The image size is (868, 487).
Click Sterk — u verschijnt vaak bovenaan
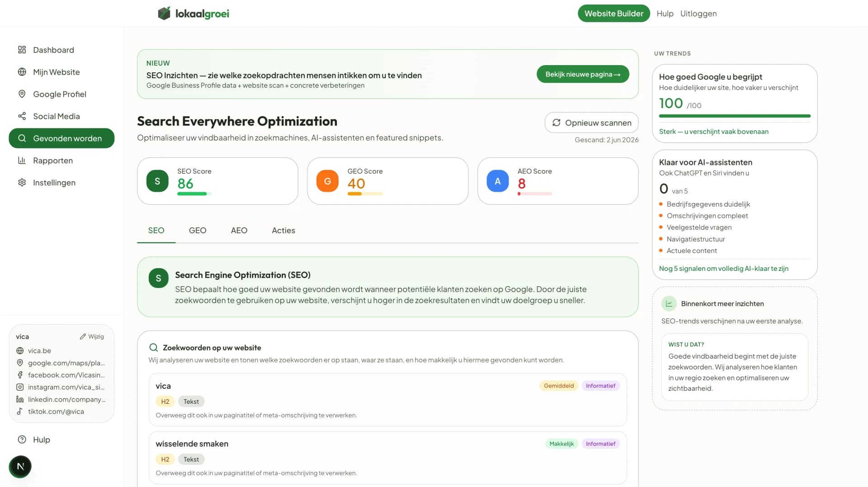714,132
